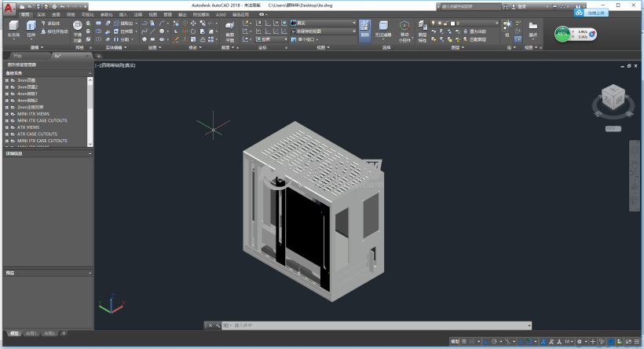Select the Circle tool in Modify panel
Viewport: 644px width, 349px height.
click(x=193, y=31)
